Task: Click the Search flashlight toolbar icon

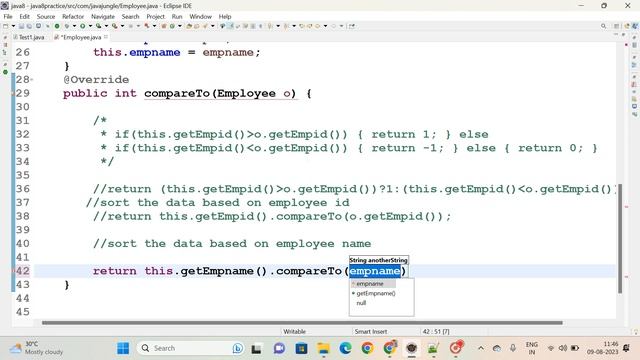Action: pyautogui.click(x=205, y=26)
